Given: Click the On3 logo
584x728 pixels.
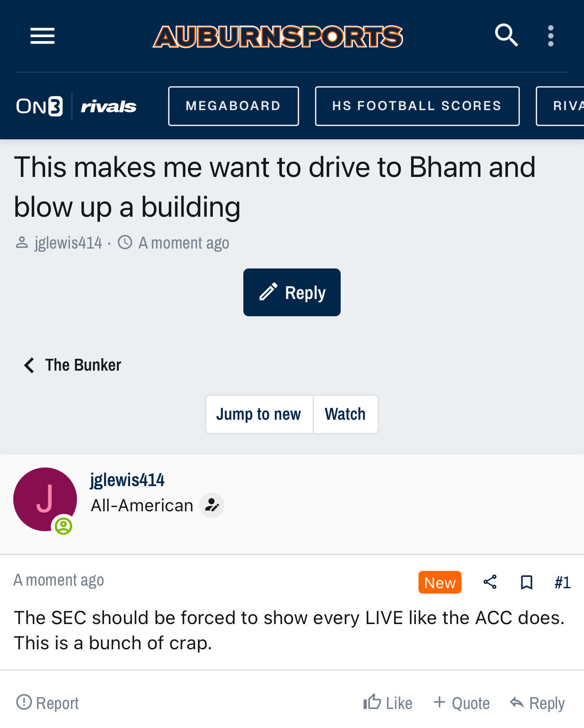Looking at the screenshot, I should pyautogui.click(x=39, y=106).
